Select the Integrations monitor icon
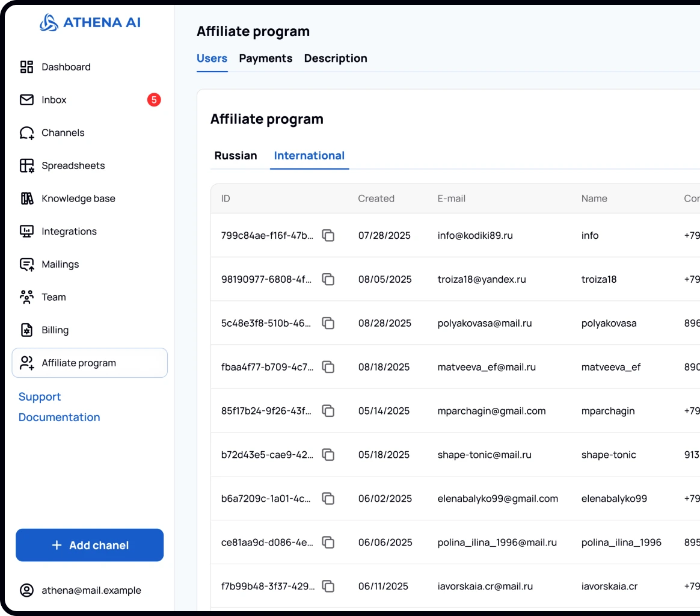Viewport: 700px width, 616px height. [26, 231]
